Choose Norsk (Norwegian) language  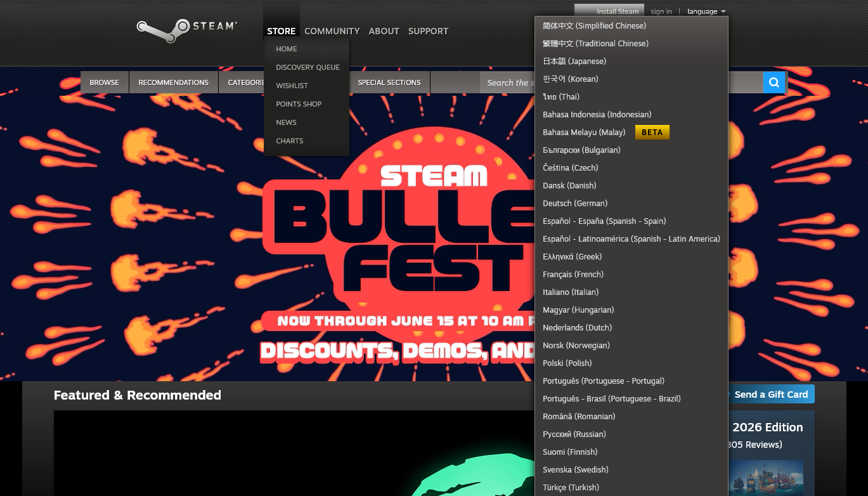632,346
